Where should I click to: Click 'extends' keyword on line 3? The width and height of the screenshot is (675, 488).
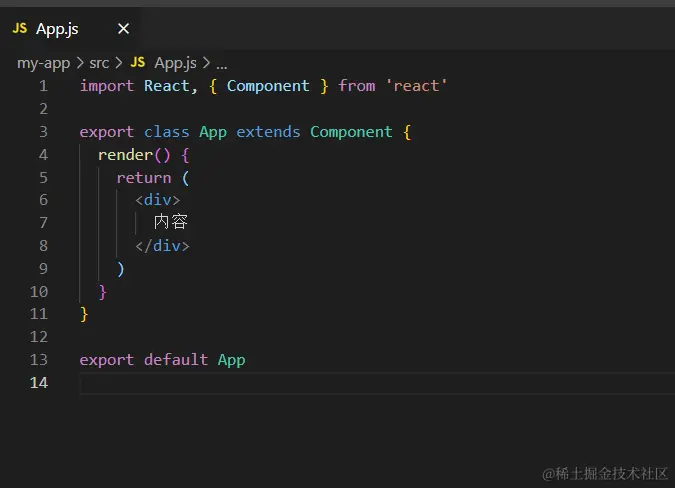tap(268, 132)
